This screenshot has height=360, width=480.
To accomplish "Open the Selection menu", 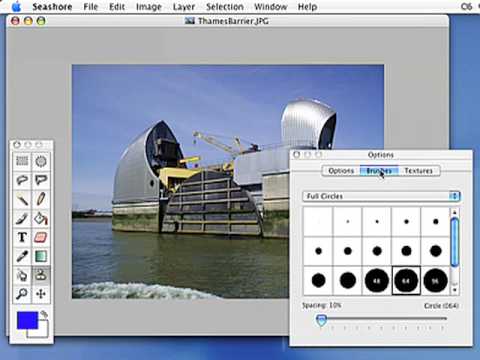I will 225,7.
